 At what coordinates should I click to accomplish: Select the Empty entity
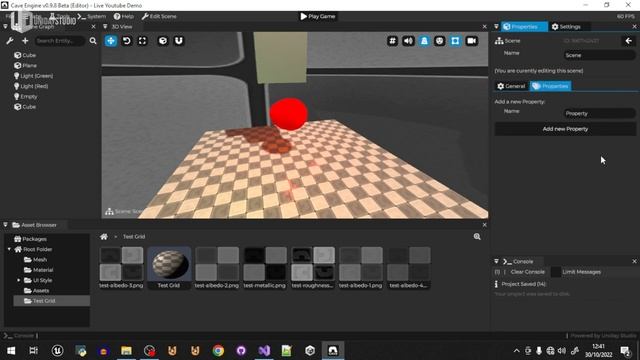(x=26, y=96)
